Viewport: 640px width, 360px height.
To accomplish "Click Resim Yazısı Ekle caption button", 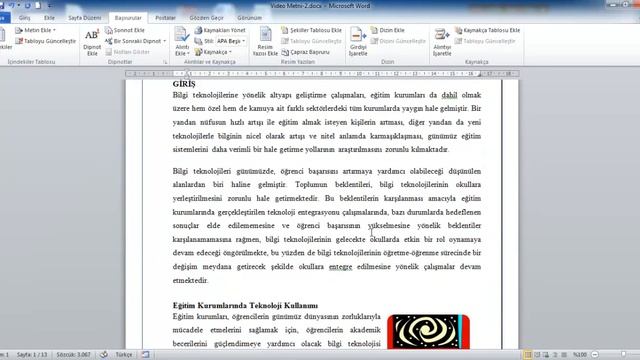I will pyautogui.click(x=265, y=42).
